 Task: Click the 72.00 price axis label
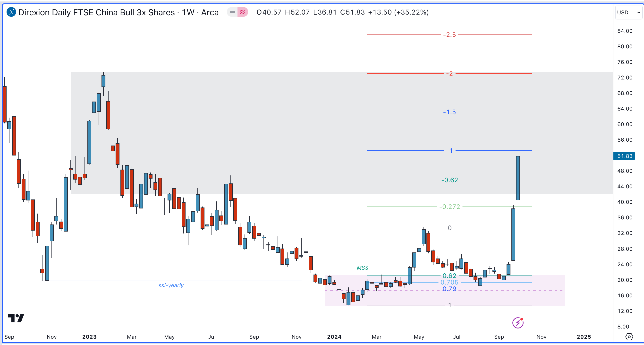click(x=625, y=78)
